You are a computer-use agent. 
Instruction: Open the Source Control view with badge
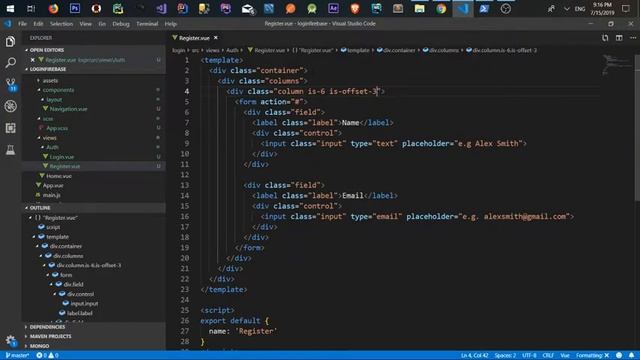(x=10, y=84)
